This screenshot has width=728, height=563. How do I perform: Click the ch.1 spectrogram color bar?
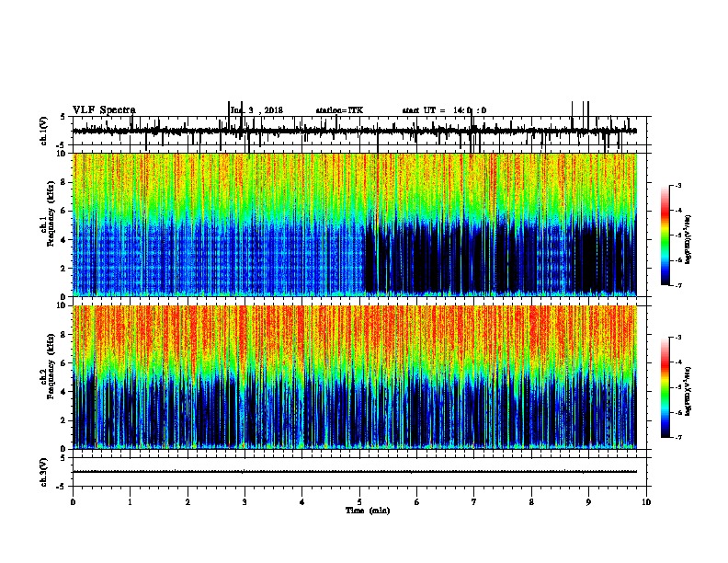coord(665,236)
